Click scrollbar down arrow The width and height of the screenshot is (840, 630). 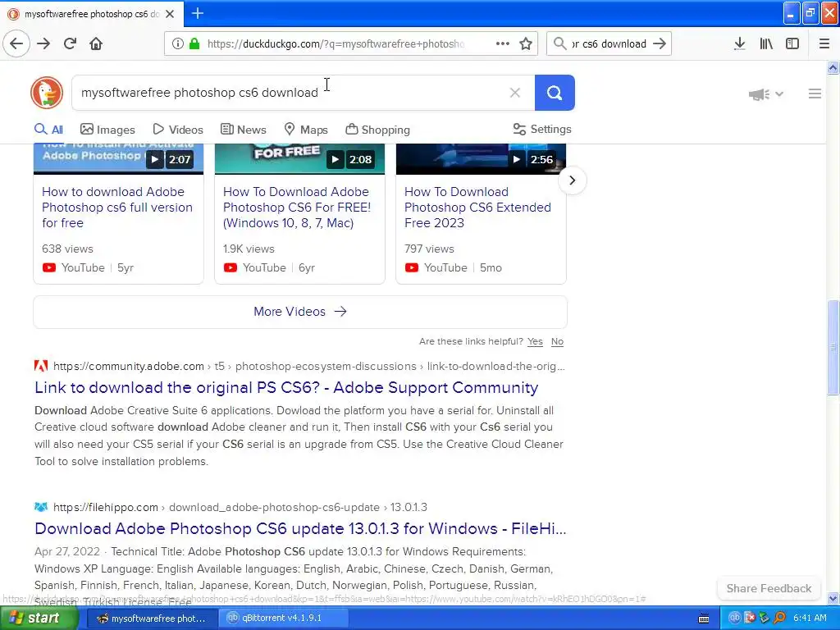[833, 598]
